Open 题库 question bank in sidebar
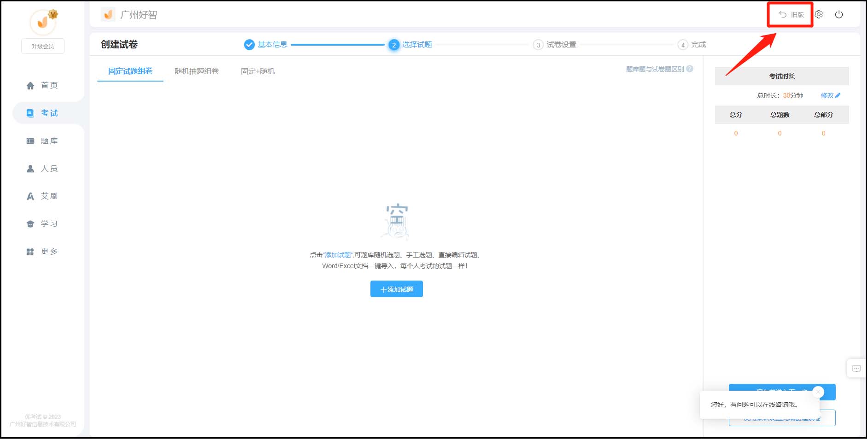Viewport: 868px width, 440px height. 43,141
